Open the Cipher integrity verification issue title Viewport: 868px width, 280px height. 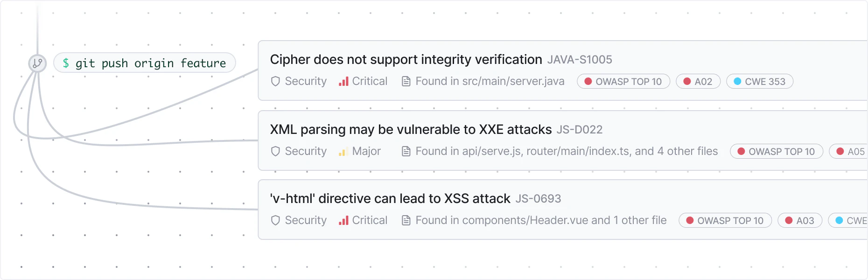coord(406,60)
